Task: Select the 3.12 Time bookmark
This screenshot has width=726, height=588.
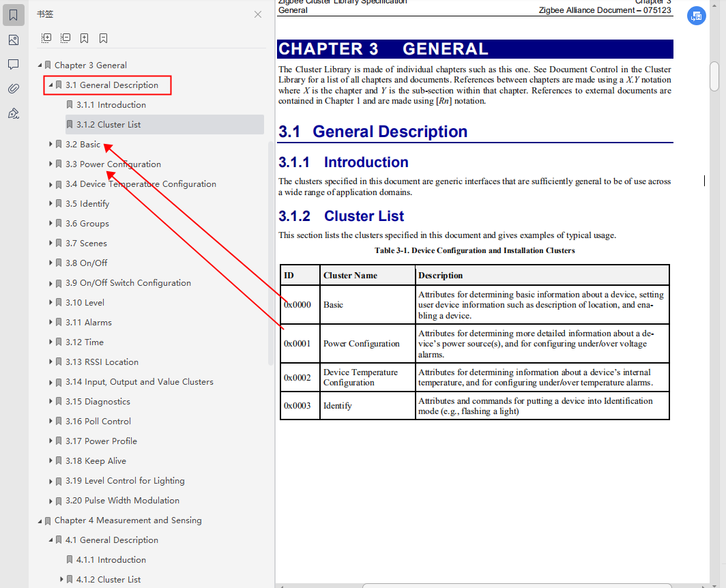Action: tap(85, 342)
